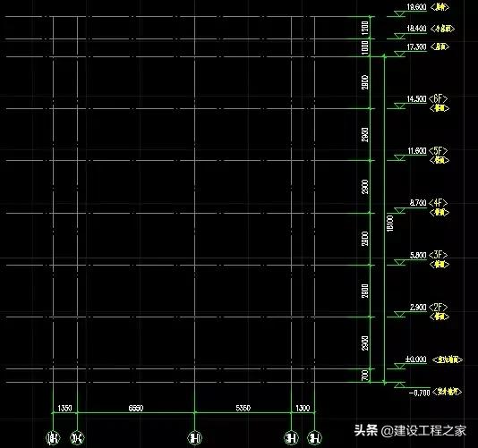Select the 11.600 elevation value
Image resolution: width=478 pixels, height=448 pixels.
[x=417, y=151]
